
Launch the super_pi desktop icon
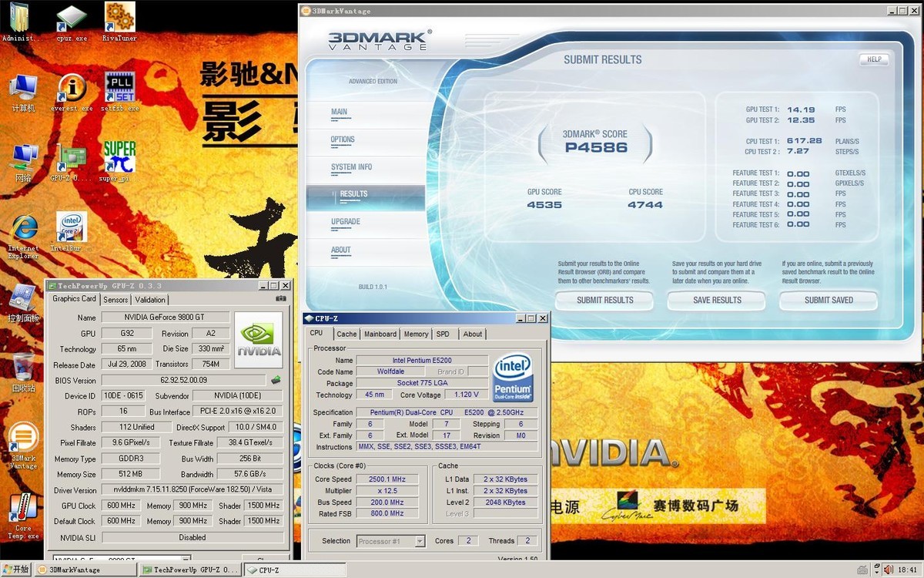point(119,162)
